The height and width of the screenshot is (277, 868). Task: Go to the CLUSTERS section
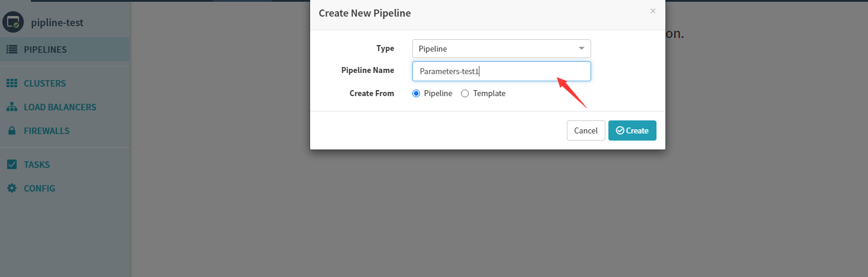point(45,84)
